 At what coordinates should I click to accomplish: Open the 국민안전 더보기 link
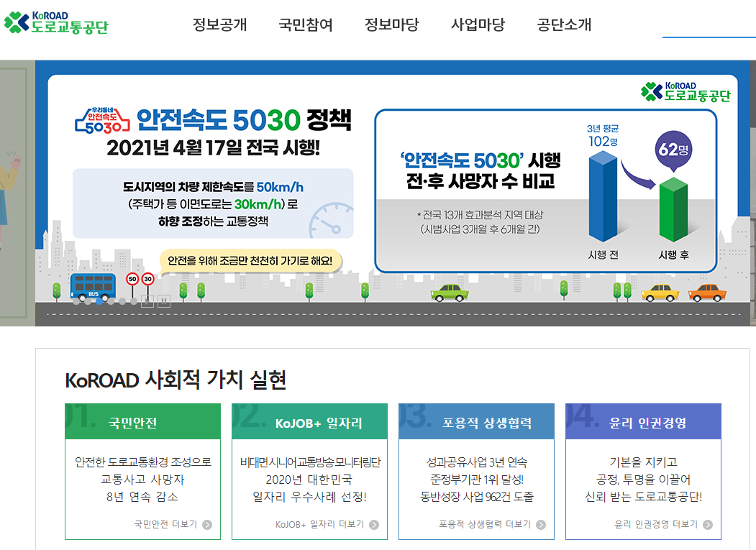click(x=173, y=524)
